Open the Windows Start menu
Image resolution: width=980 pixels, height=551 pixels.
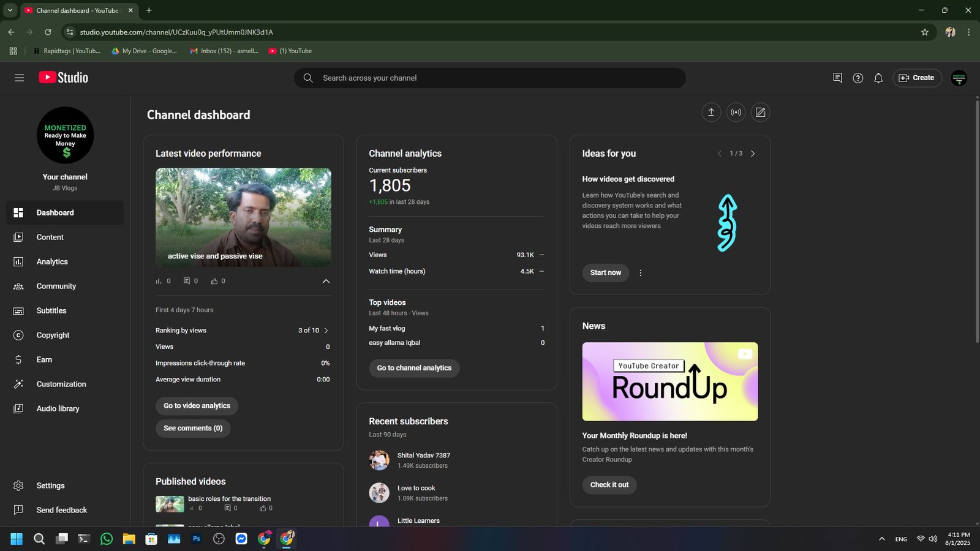coord(17,539)
